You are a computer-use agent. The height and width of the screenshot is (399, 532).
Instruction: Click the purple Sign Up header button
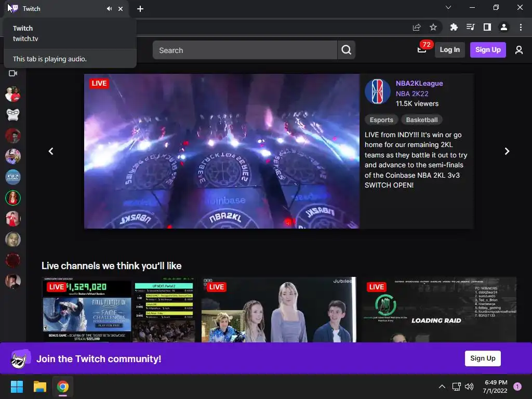coord(488,50)
